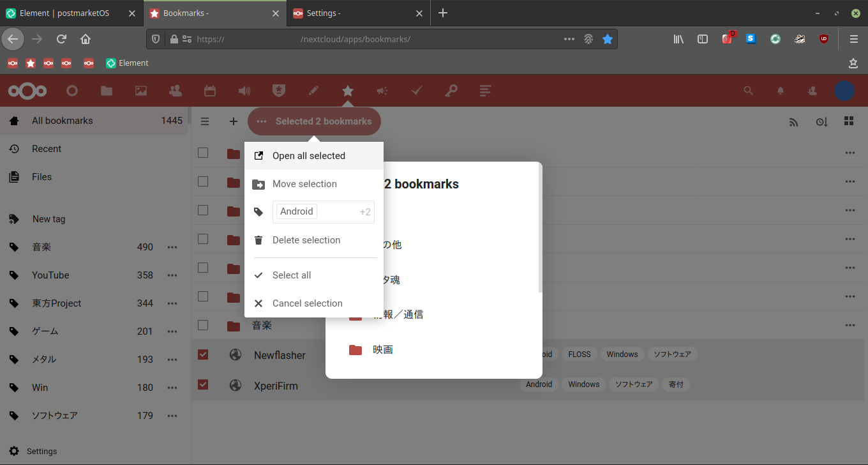Open the Contacts app icon
868x465 pixels.
[175, 91]
